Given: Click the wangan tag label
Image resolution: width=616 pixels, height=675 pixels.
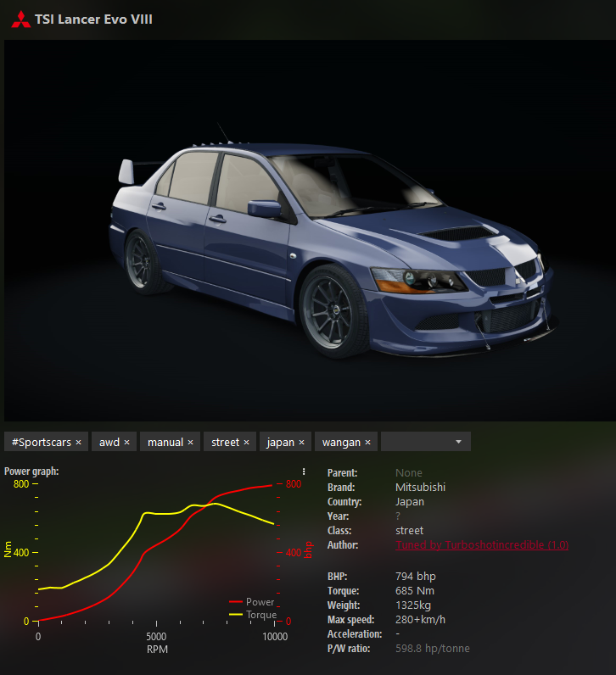Looking at the screenshot, I should tap(342, 443).
